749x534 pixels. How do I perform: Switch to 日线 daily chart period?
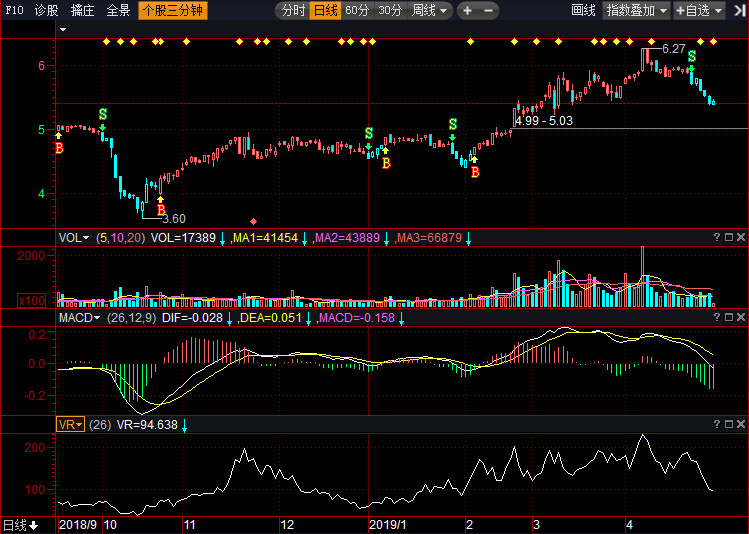(x=325, y=10)
